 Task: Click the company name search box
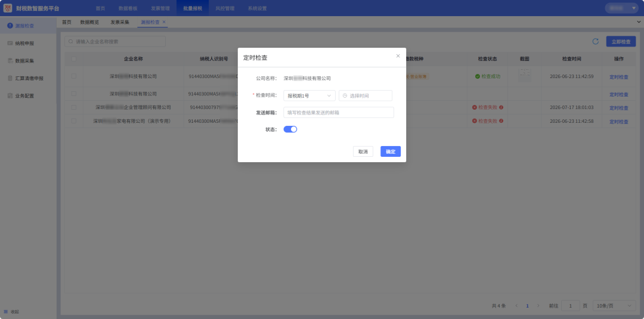click(115, 42)
